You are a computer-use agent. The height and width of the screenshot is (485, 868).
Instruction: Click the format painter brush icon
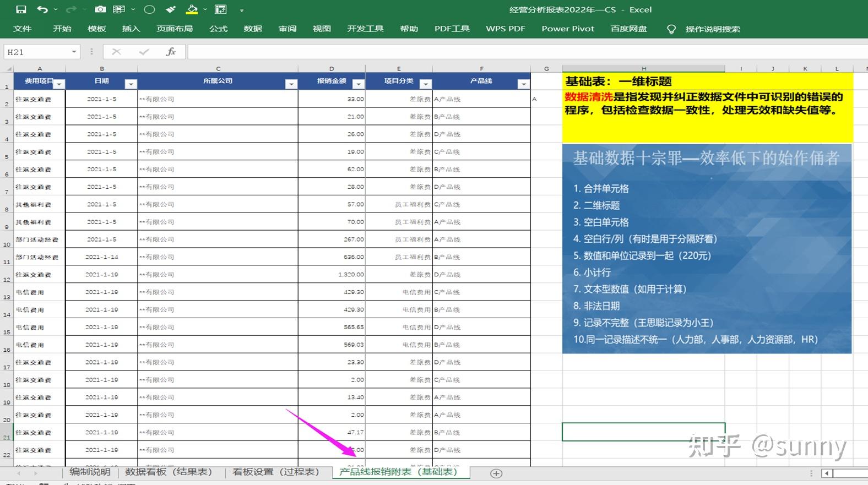point(171,9)
